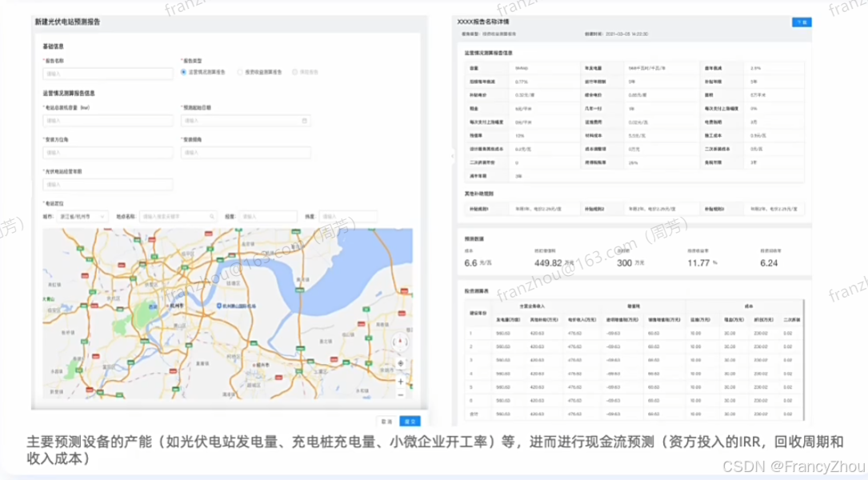The width and height of the screenshot is (868, 480).
Task: Click the panel collapse arrow left of details
Action: click(x=452, y=156)
